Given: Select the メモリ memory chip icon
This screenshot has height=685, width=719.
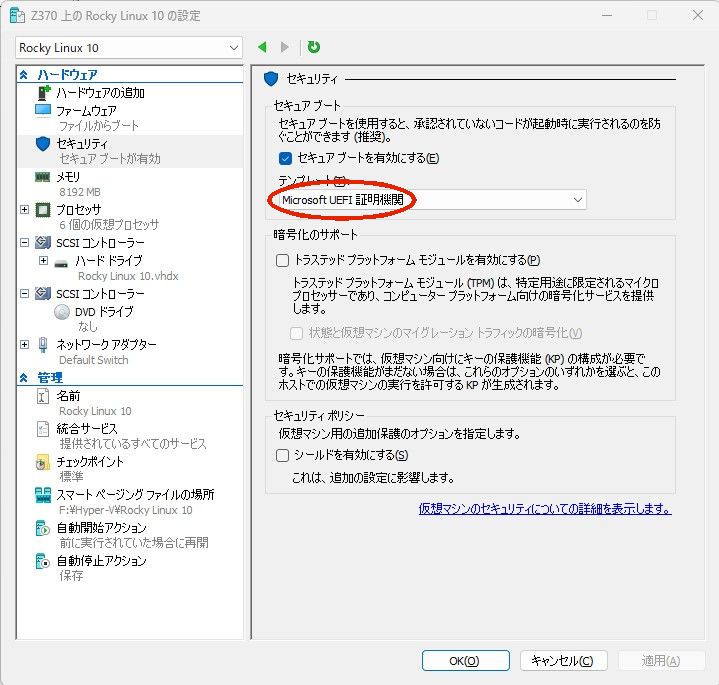Looking at the screenshot, I should pos(43,177).
